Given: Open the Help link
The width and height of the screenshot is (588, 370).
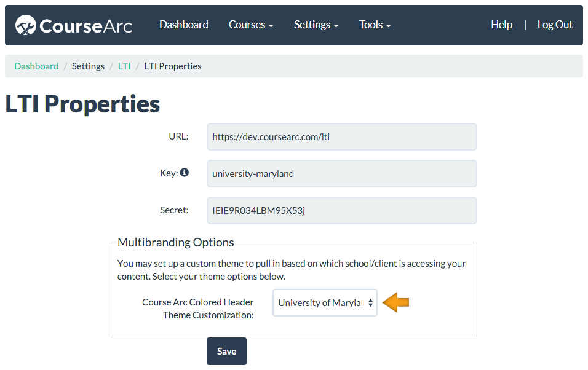Looking at the screenshot, I should click(x=501, y=25).
